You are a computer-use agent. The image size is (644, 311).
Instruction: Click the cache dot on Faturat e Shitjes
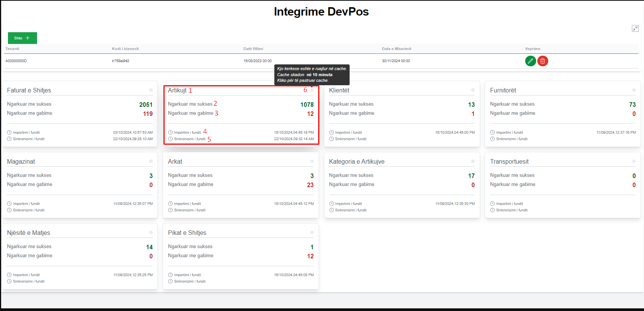click(151, 90)
